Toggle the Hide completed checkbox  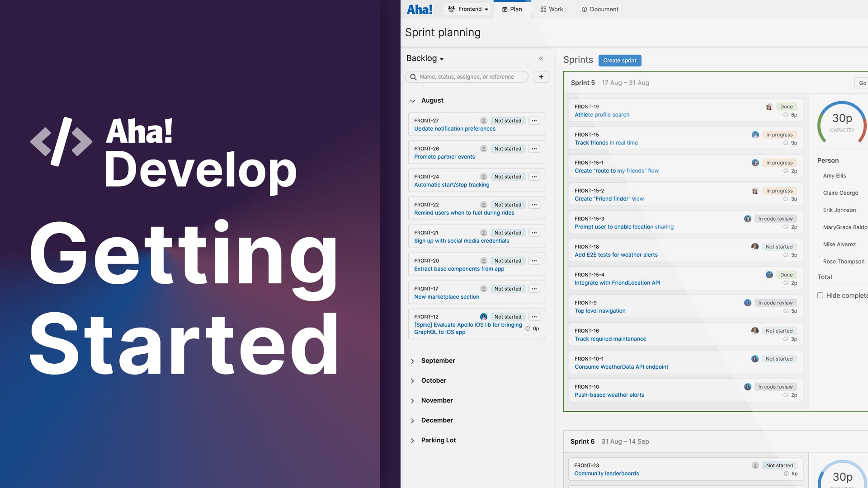coord(820,296)
